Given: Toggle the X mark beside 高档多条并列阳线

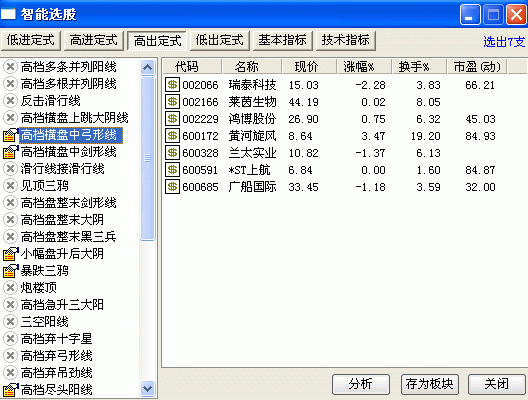Looking at the screenshot, I should point(10,67).
